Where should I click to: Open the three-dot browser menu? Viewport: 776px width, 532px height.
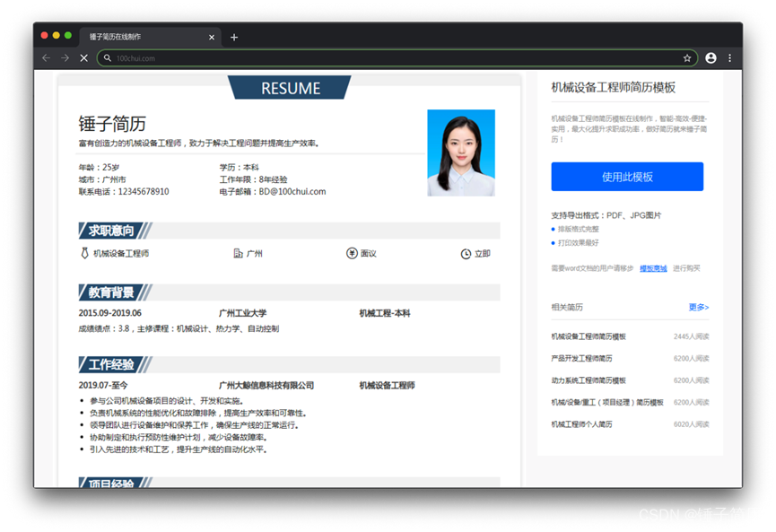pos(729,58)
